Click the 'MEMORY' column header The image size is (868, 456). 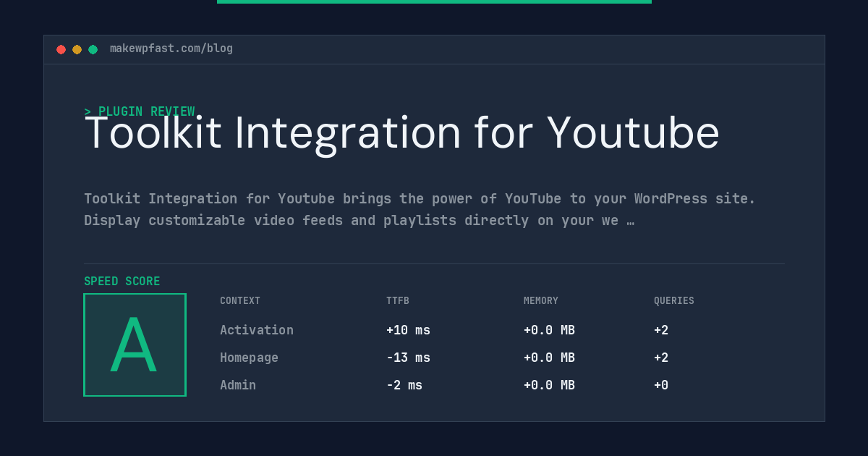(541, 301)
